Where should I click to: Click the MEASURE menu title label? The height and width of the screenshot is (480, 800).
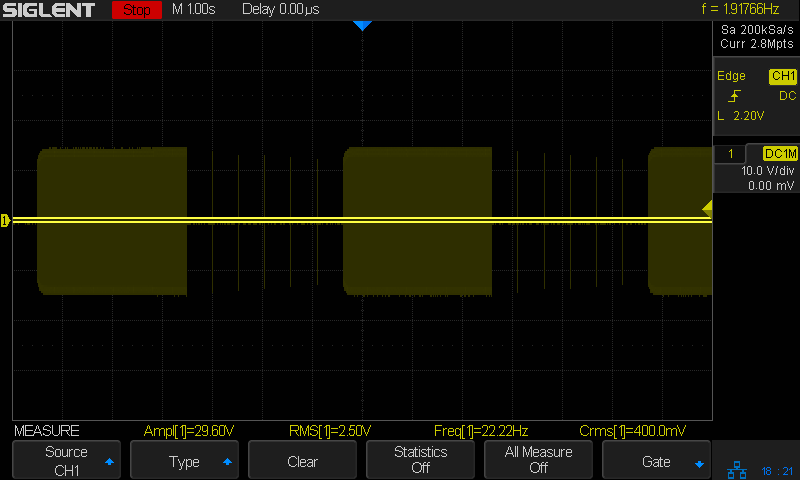click(46, 431)
